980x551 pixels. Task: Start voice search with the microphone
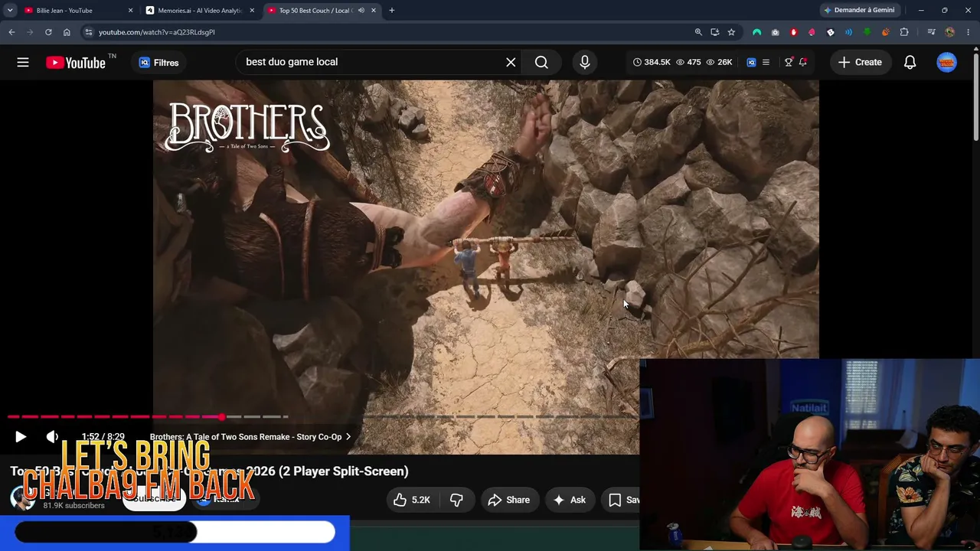[585, 62]
